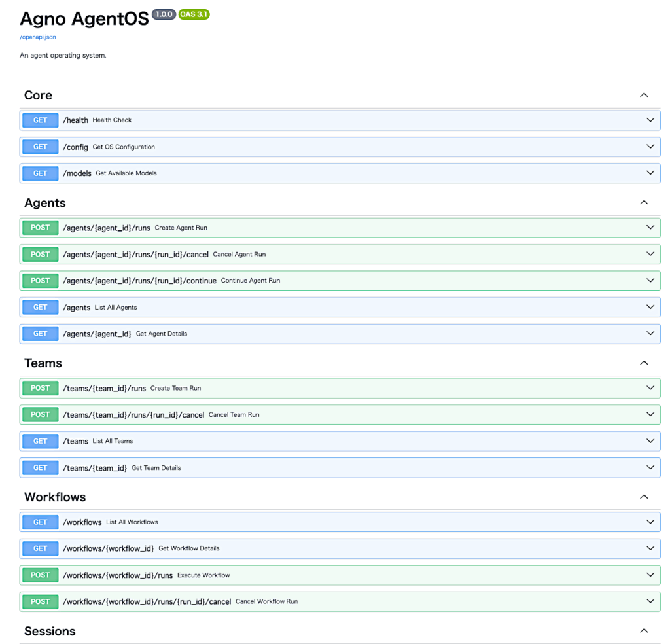The height and width of the screenshot is (644, 670).
Task: Expand Cancel Agent Run arrow
Action: click(x=650, y=254)
